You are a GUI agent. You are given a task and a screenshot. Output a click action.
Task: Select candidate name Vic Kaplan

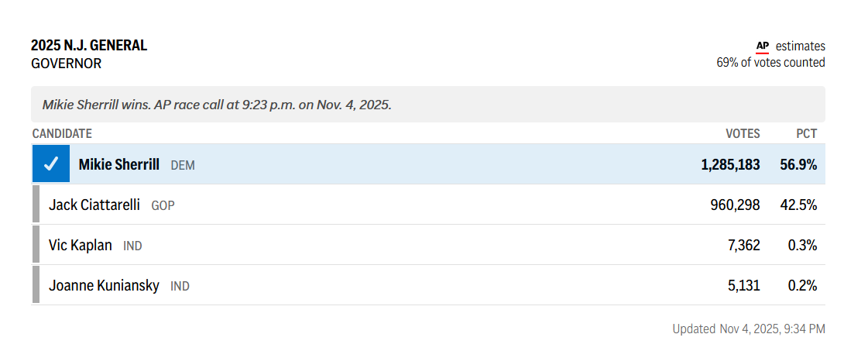click(x=81, y=245)
